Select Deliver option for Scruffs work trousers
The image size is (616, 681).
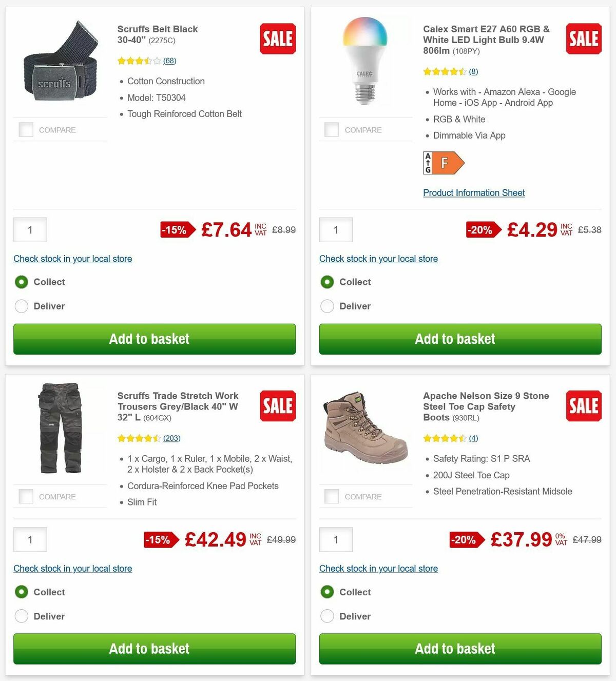(x=21, y=616)
